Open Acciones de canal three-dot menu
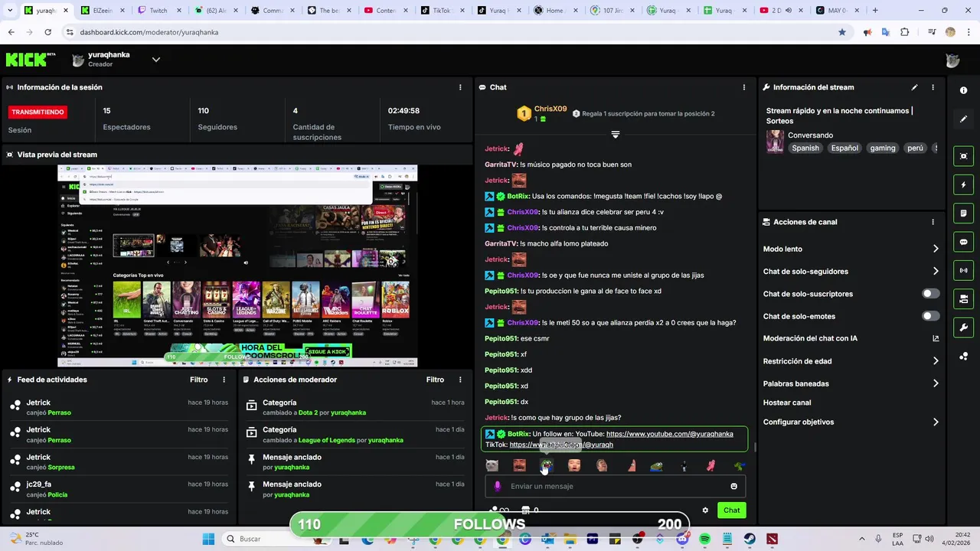The height and width of the screenshot is (551, 980). coord(933,222)
